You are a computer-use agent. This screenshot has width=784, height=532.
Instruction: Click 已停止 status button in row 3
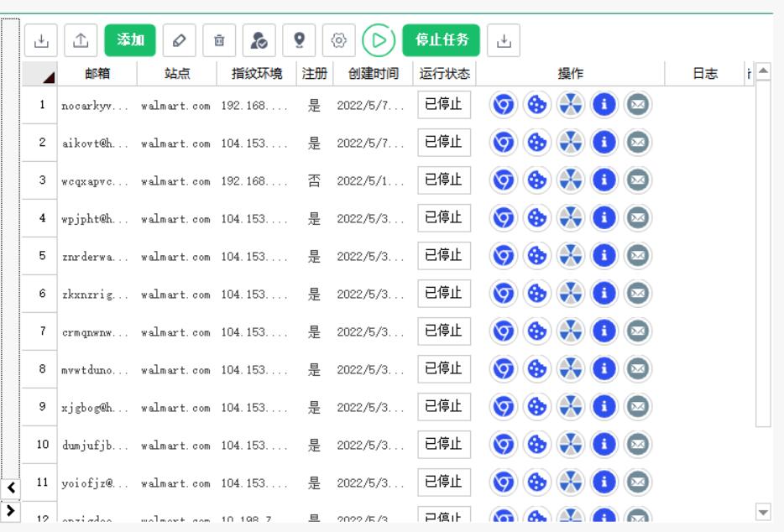(x=444, y=180)
